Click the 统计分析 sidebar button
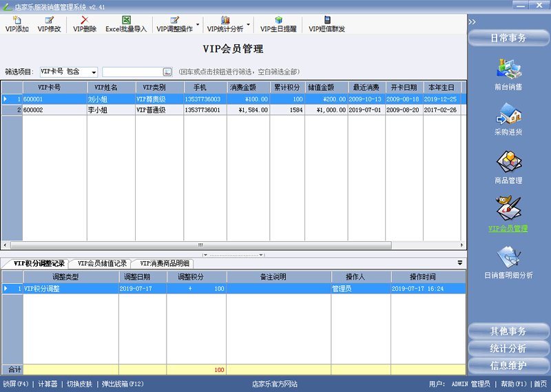Screen dimensions: 551x392 (508, 349)
